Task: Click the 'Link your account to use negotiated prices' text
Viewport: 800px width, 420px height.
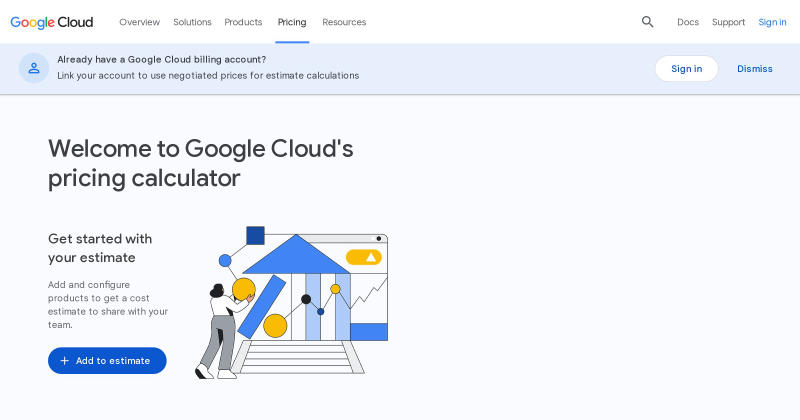Action: 208,75
